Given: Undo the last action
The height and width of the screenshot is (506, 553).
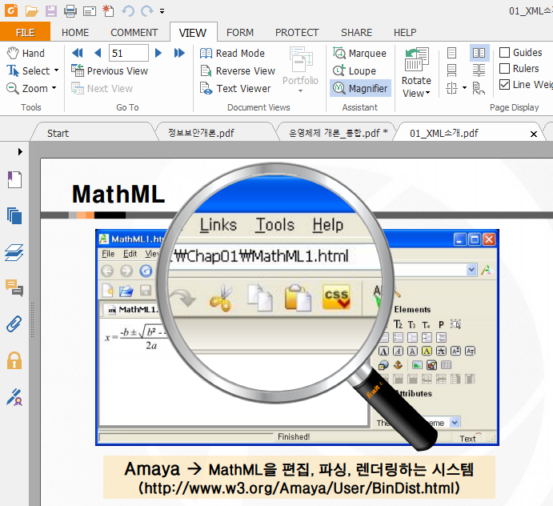Looking at the screenshot, I should point(128,11).
